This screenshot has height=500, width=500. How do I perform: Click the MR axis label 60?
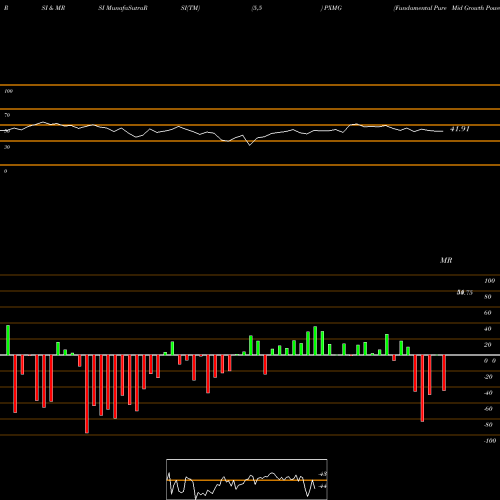point(488,313)
